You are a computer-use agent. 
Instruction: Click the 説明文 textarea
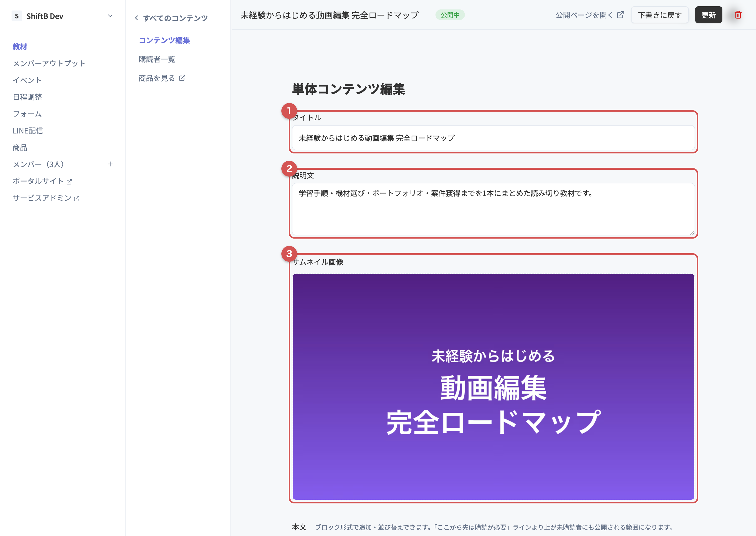pos(493,209)
